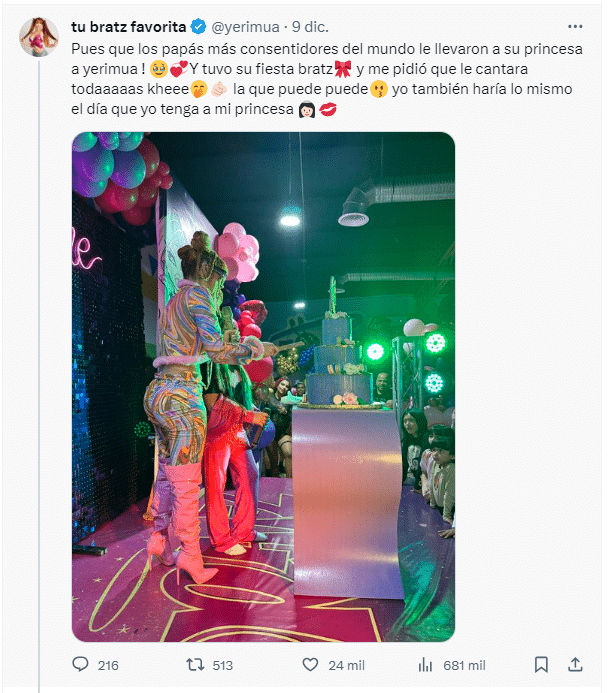Click the 9 dic. timestamp
611x693 pixels.
coord(310,27)
